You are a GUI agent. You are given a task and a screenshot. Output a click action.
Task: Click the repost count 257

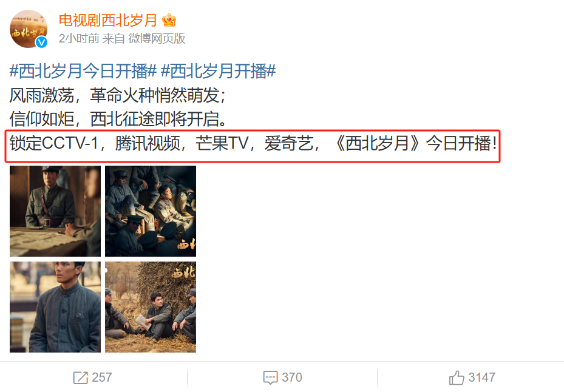point(102,377)
